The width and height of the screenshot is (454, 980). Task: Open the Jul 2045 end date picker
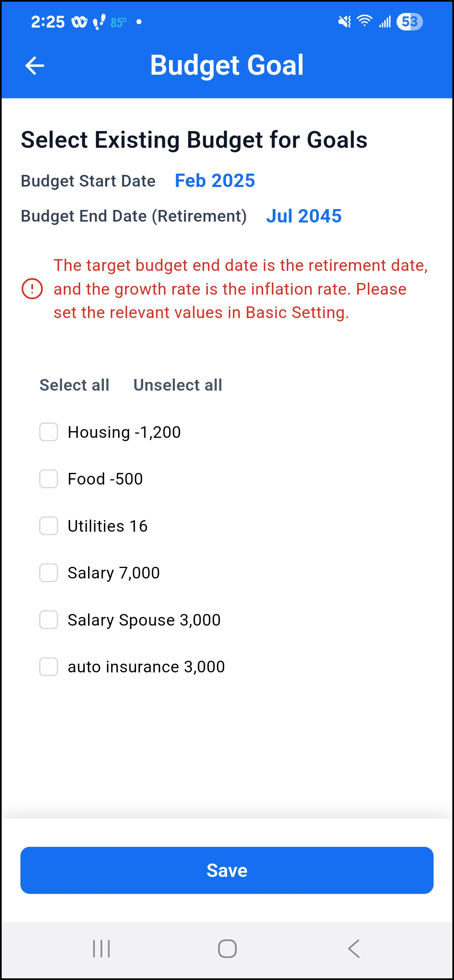(304, 216)
